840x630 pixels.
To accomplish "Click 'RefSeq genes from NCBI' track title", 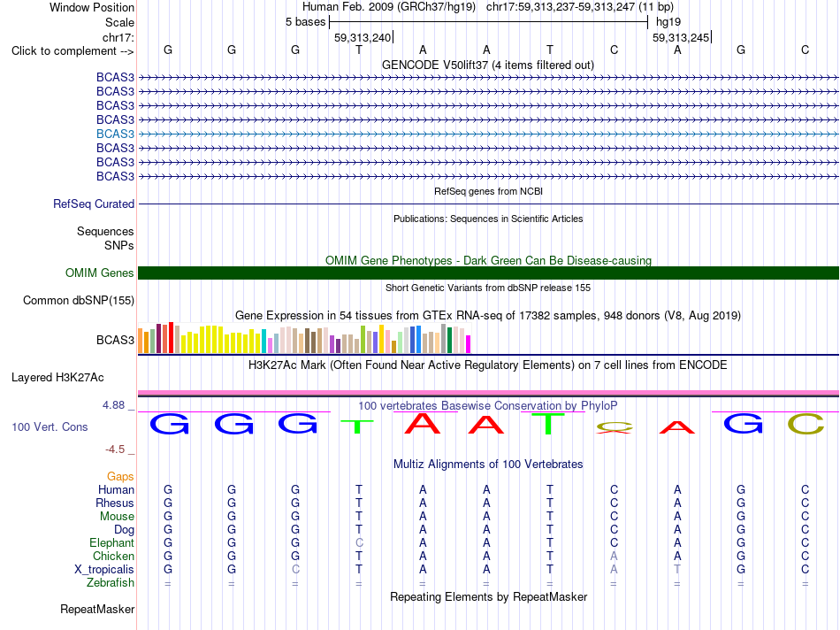I will pos(489,191).
